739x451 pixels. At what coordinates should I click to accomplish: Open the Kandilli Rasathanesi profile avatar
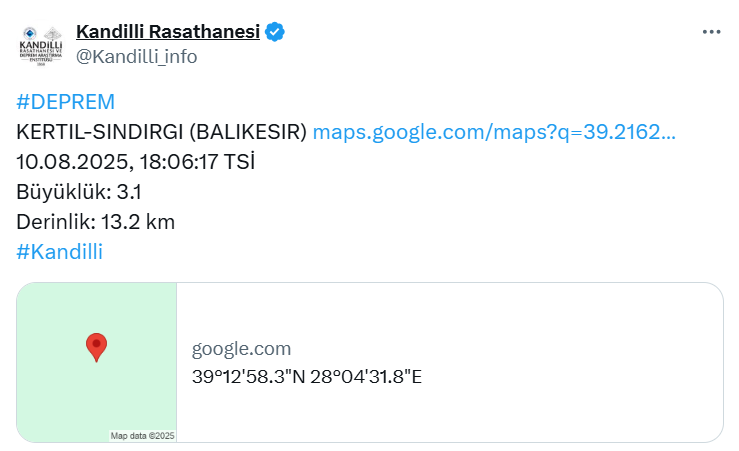(41, 44)
